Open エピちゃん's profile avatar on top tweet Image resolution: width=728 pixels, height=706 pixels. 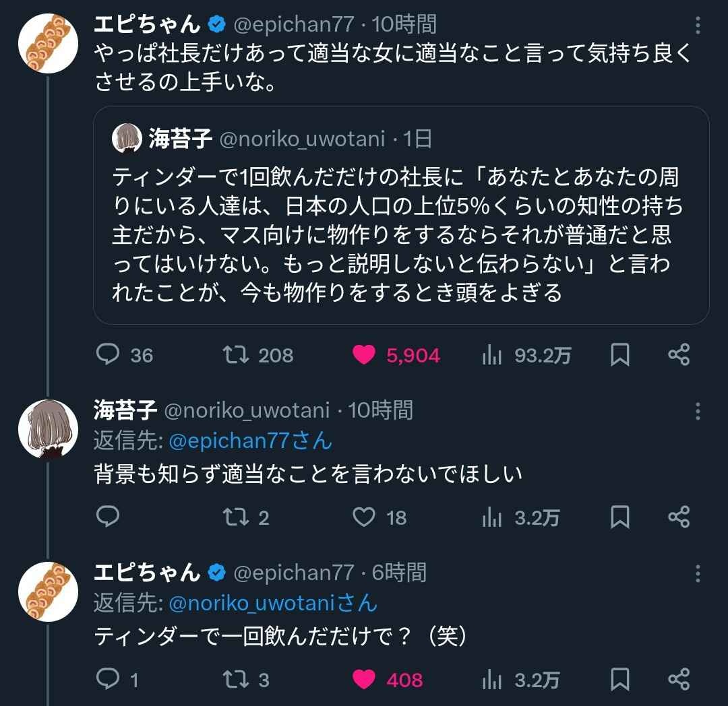(47, 42)
